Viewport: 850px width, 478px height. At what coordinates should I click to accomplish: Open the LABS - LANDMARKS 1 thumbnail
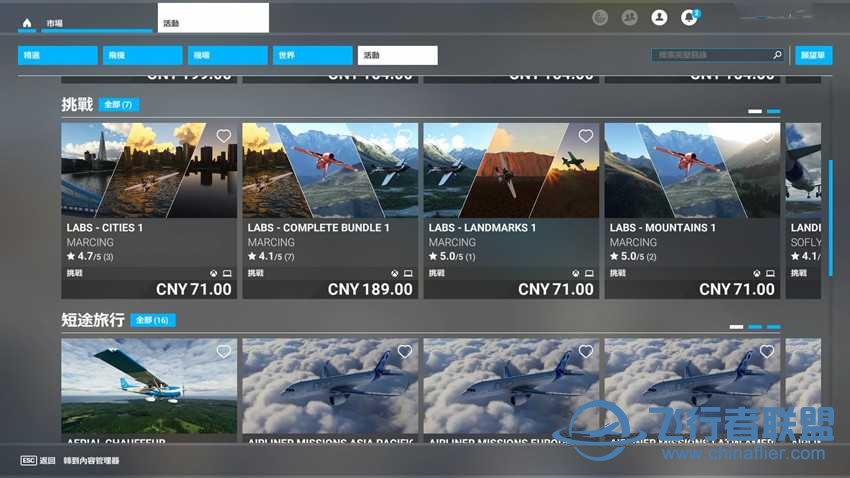click(x=511, y=170)
